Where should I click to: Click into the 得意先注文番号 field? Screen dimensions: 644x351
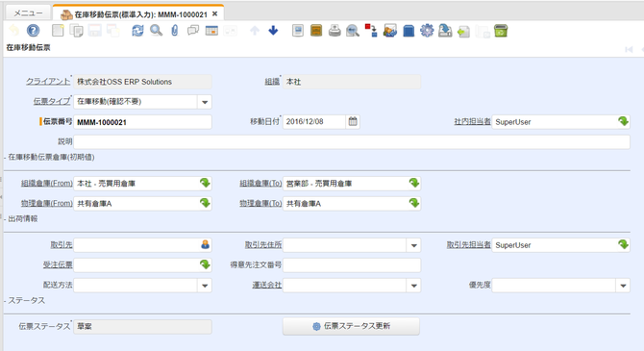(352, 265)
